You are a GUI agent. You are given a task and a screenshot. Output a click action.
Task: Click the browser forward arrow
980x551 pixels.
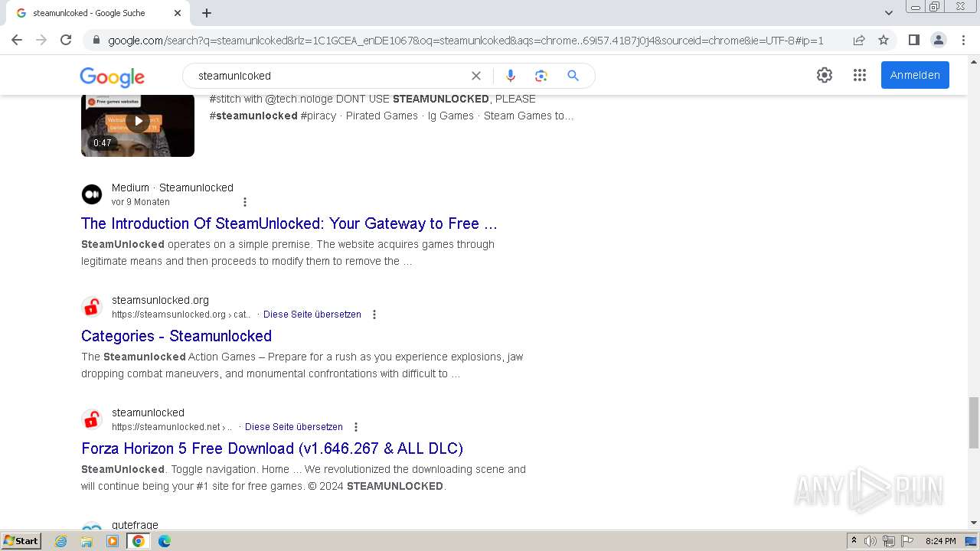(41, 40)
